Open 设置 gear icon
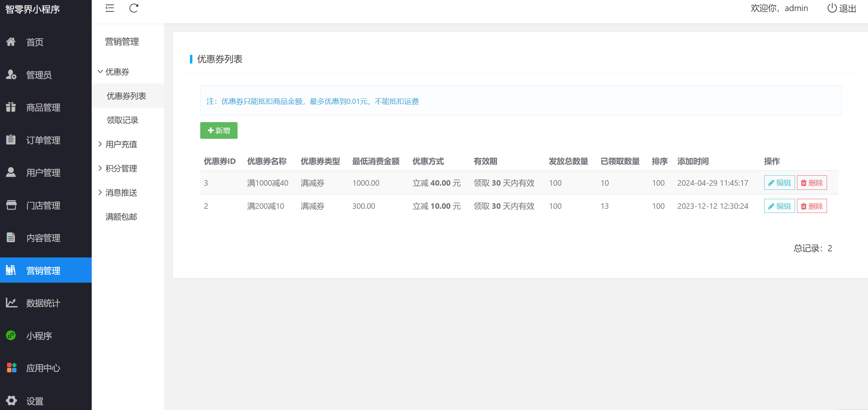 (11, 401)
